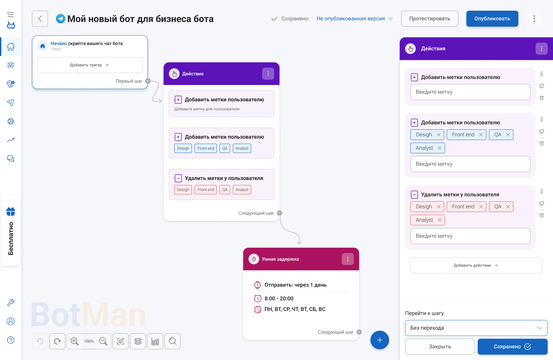
Task: Click Добавить действие in the panel
Action: 476,266
